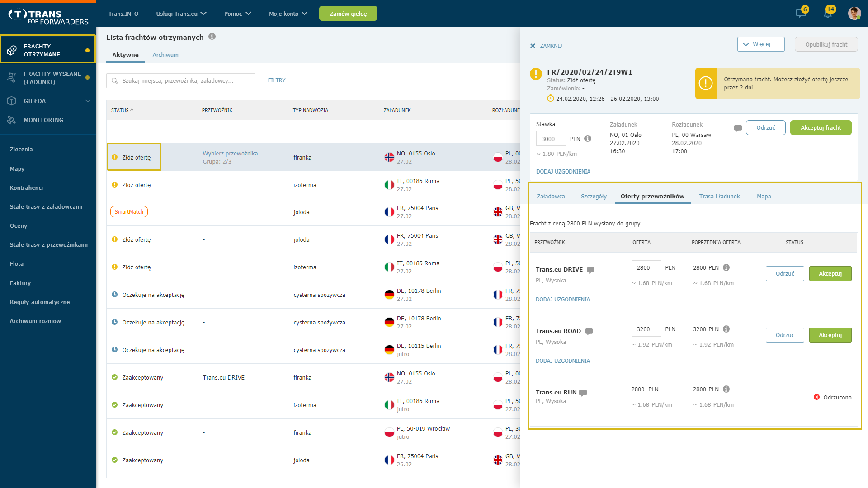This screenshot has width=868, height=488.
Task: Click the green checkmark of the Trans.eu DRIVE Zaakceptowany row
Action: coord(114,377)
